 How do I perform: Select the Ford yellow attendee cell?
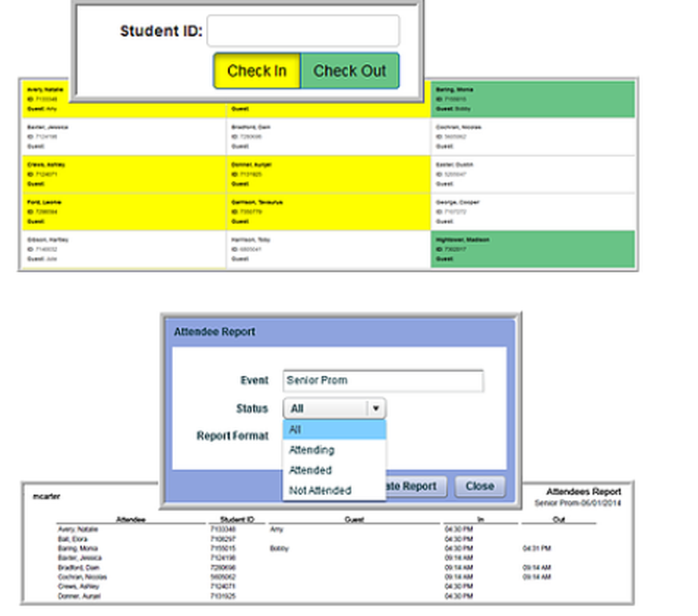pyautogui.click(x=124, y=212)
